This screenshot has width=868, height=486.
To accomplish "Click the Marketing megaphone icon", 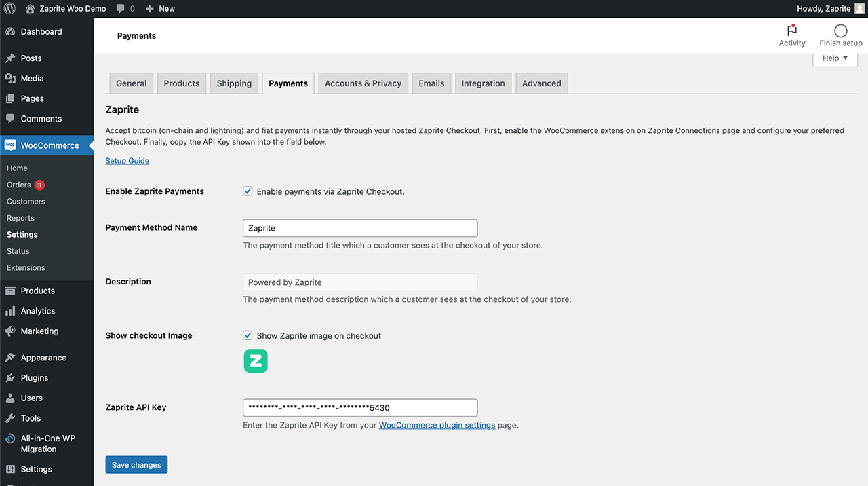I will tap(10, 331).
